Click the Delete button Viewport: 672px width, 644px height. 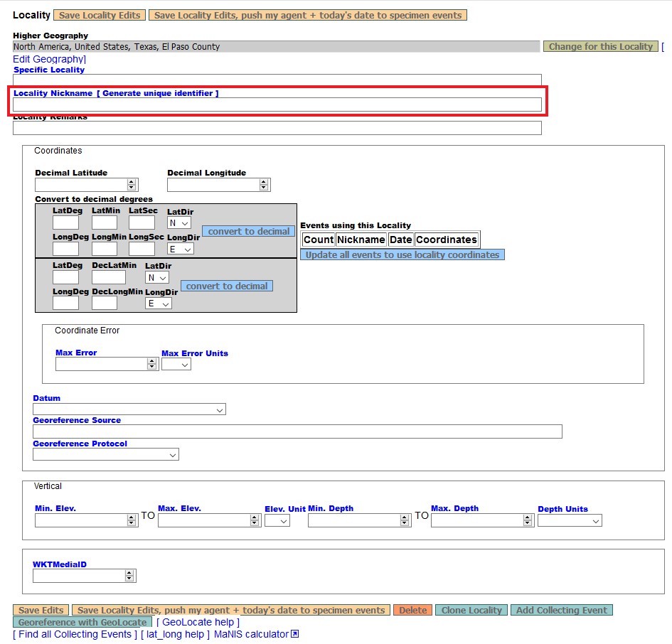pyautogui.click(x=412, y=610)
